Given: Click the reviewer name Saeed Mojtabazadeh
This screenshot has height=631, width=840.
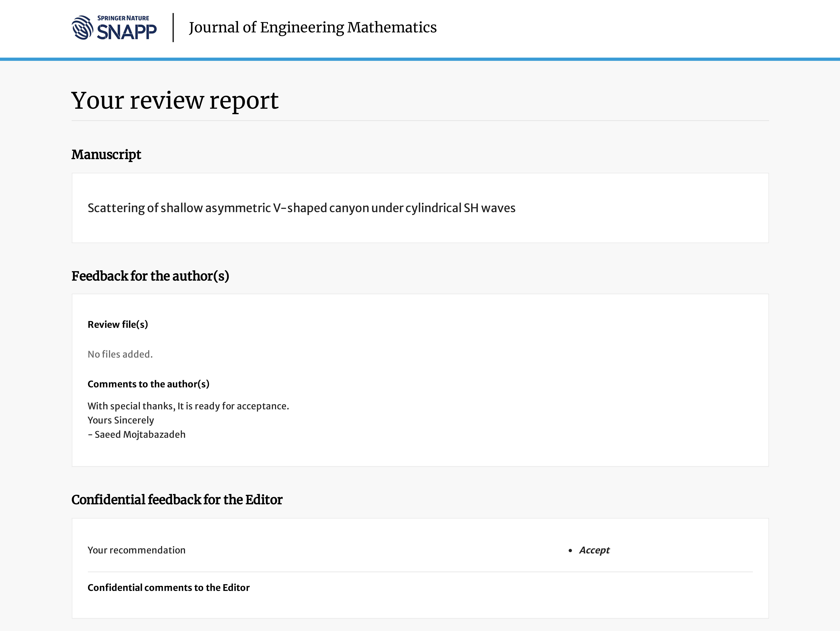Looking at the screenshot, I should tap(140, 435).
